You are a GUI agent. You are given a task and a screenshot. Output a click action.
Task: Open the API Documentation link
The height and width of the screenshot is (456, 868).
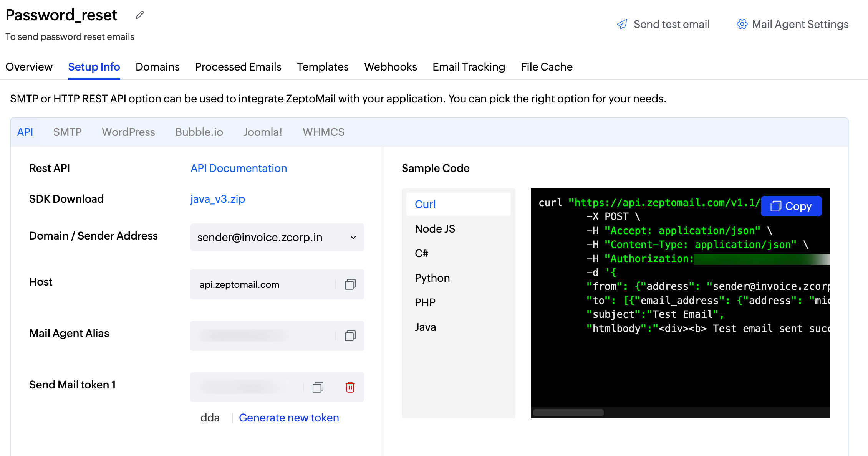tap(239, 168)
